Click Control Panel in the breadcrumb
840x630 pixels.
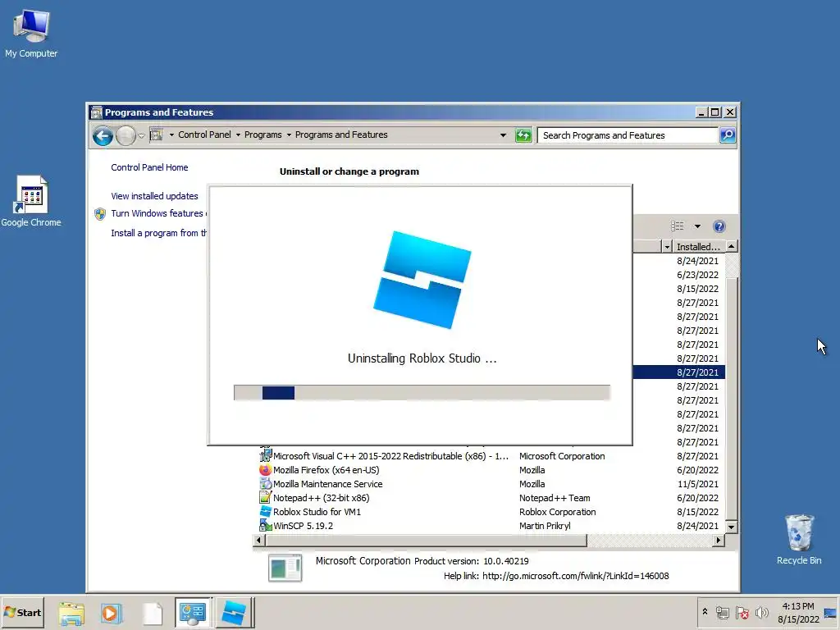(204, 135)
